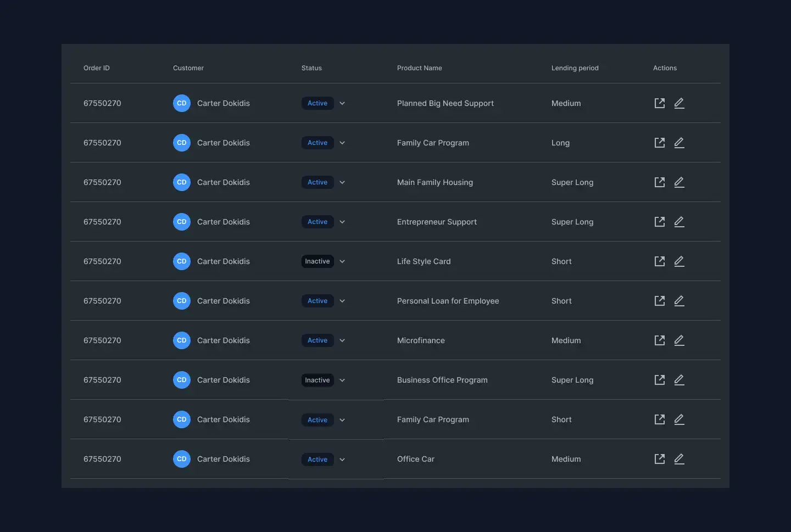The image size is (791, 532).
Task: Edit the Microfinance row
Action: click(679, 340)
